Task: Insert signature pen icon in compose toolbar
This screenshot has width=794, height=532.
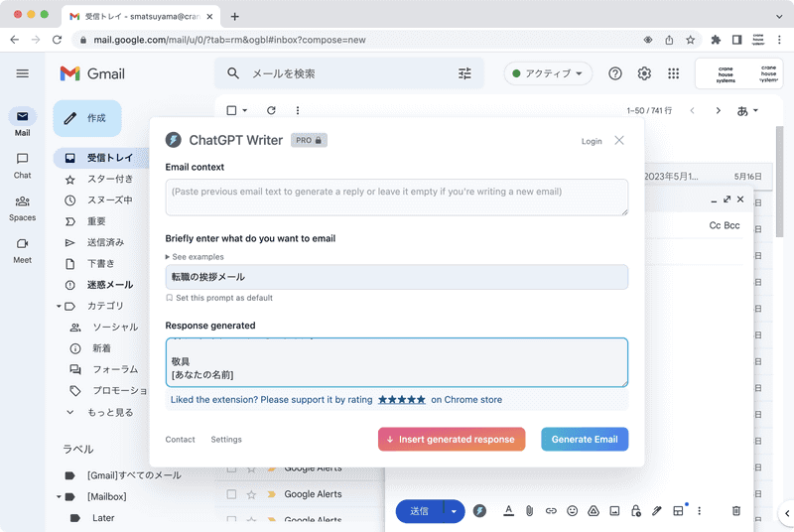Action: pyautogui.click(x=656, y=511)
